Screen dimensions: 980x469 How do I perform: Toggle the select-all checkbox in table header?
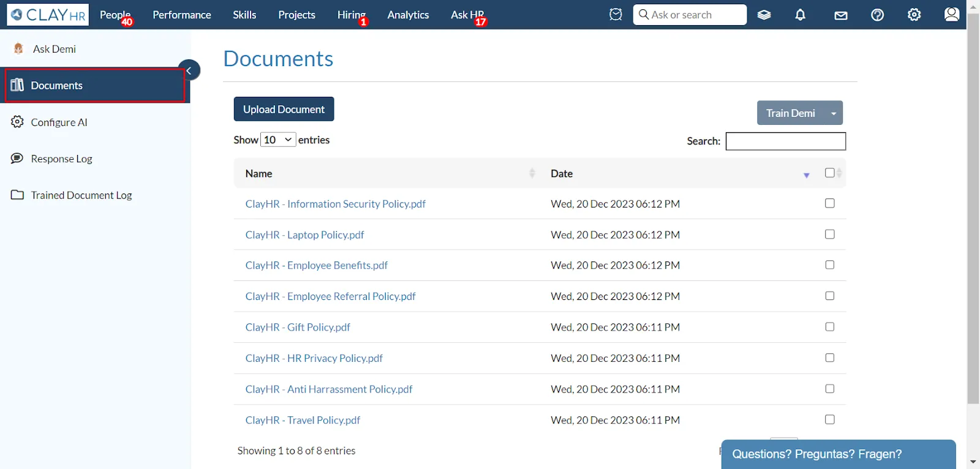[829, 173]
